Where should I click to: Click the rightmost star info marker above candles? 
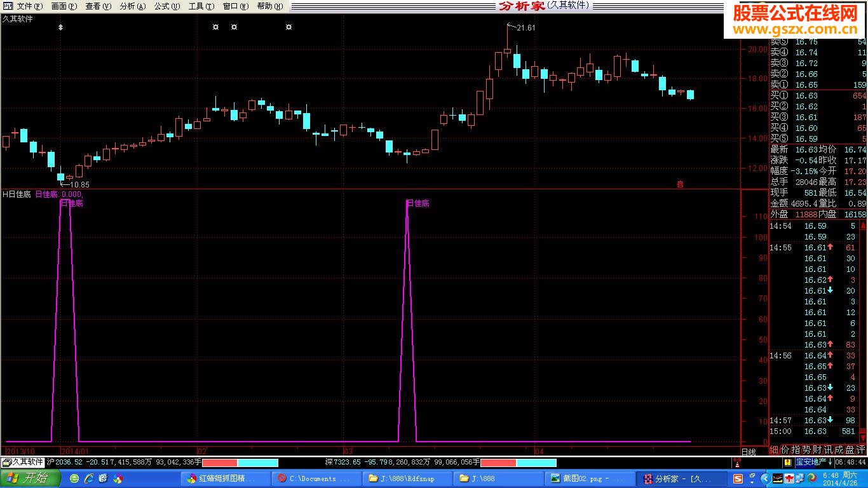click(288, 27)
